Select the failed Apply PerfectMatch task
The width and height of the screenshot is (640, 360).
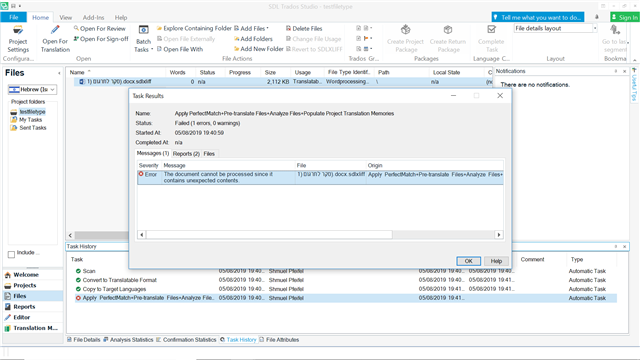coord(345,298)
